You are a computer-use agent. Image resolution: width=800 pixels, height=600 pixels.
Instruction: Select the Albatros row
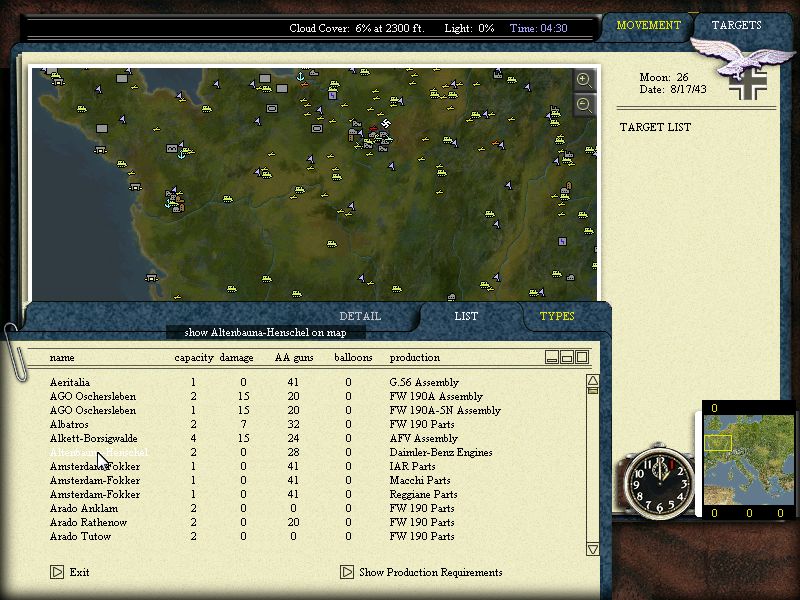(x=276, y=424)
